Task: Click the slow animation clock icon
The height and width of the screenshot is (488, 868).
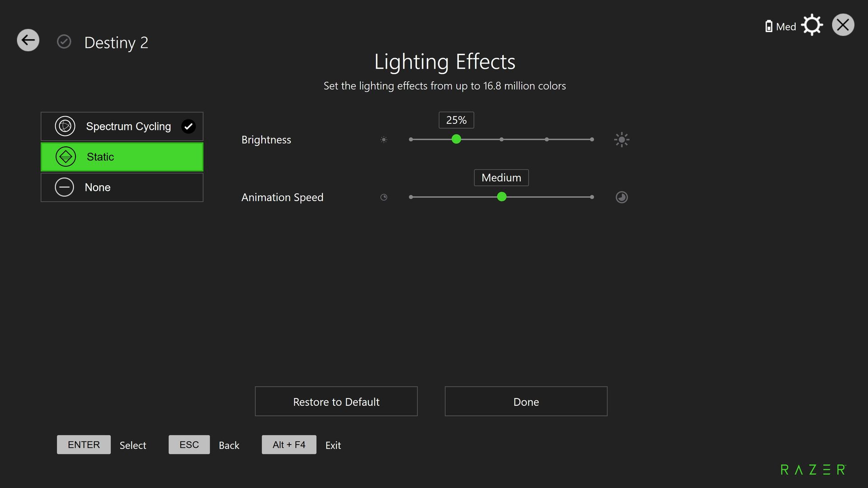Action: [384, 197]
